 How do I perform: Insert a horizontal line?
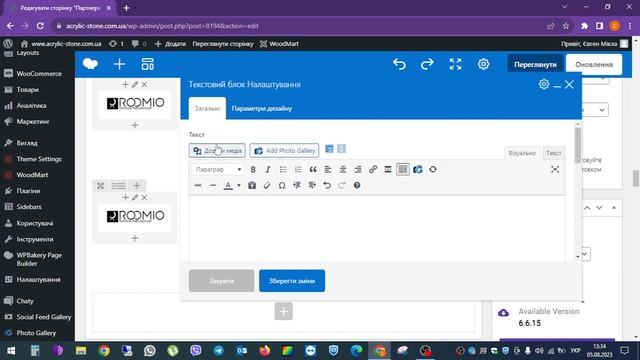click(213, 185)
